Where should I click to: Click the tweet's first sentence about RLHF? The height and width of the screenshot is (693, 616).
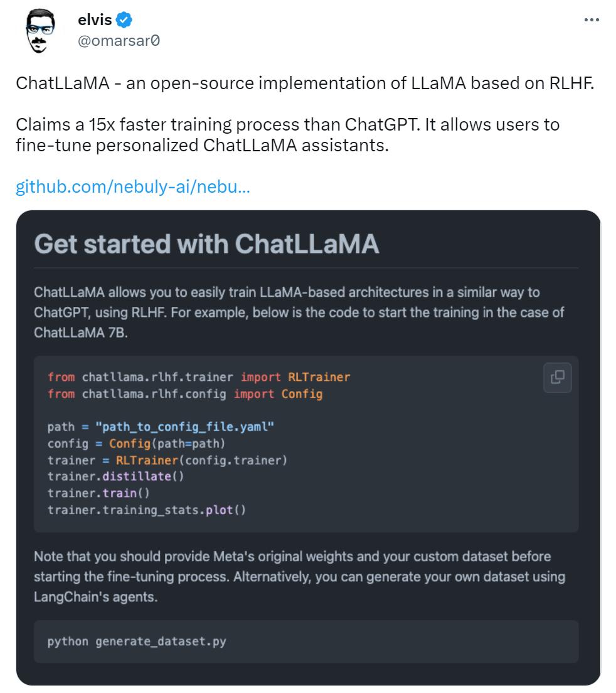304,83
